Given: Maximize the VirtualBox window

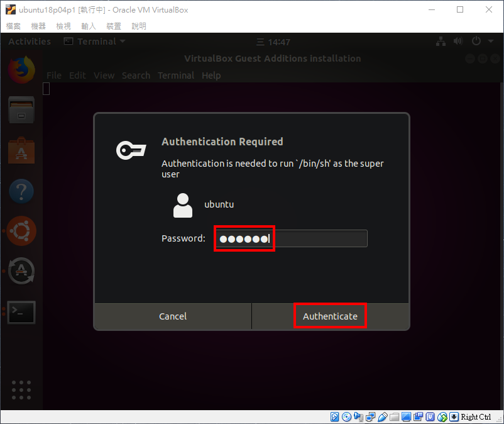Looking at the screenshot, I should click(x=460, y=9).
